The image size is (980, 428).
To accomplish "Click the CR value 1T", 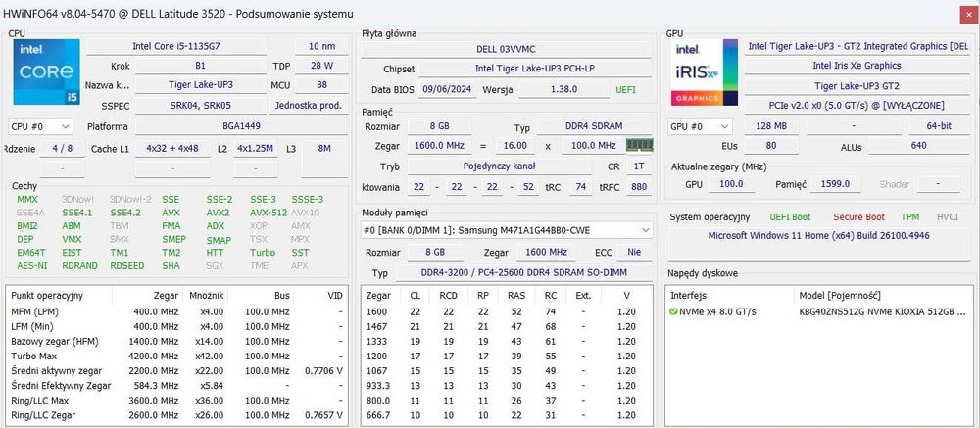I will pyautogui.click(x=638, y=166).
